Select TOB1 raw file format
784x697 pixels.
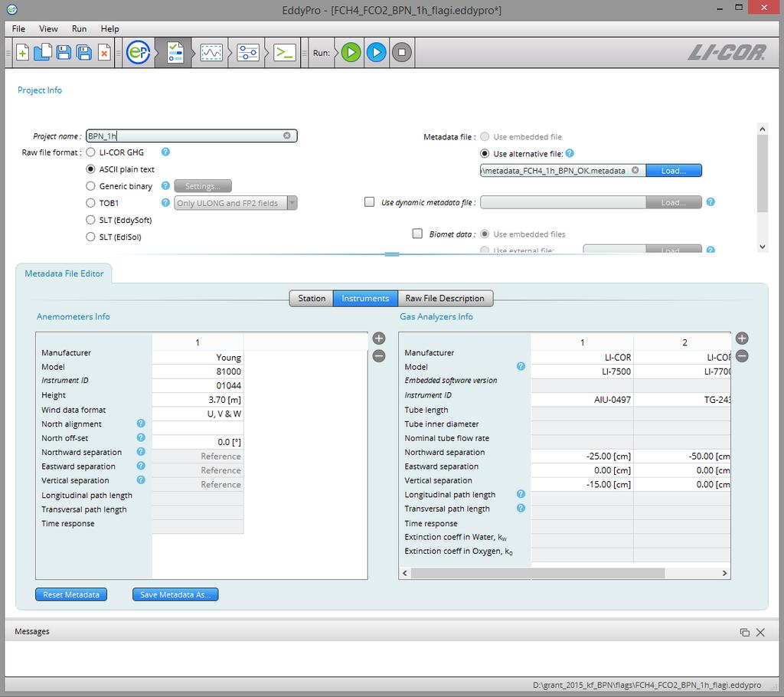click(90, 203)
